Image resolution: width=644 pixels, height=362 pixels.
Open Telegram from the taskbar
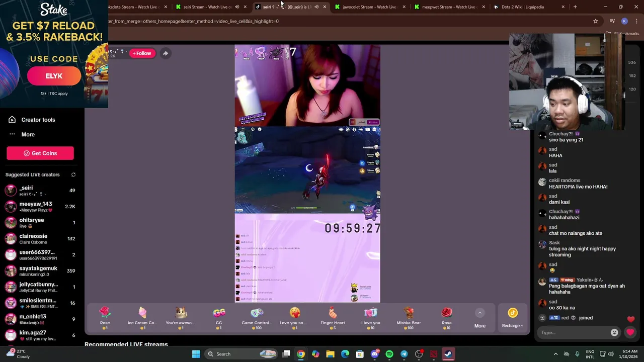[404, 354]
